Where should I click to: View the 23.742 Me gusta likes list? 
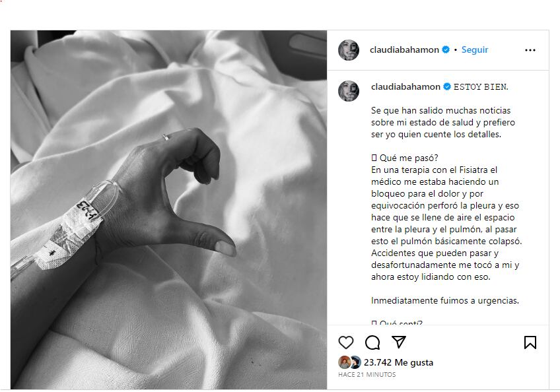point(398,362)
